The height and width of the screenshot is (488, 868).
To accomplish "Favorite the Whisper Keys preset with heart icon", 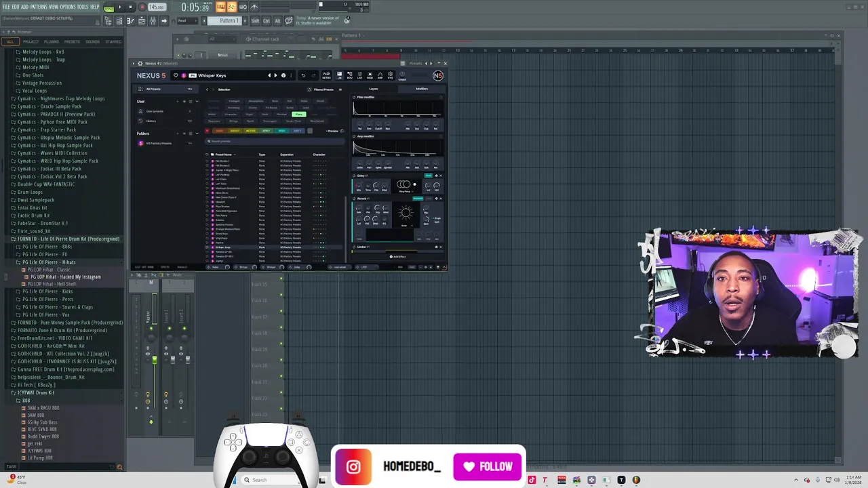I will (x=176, y=75).
